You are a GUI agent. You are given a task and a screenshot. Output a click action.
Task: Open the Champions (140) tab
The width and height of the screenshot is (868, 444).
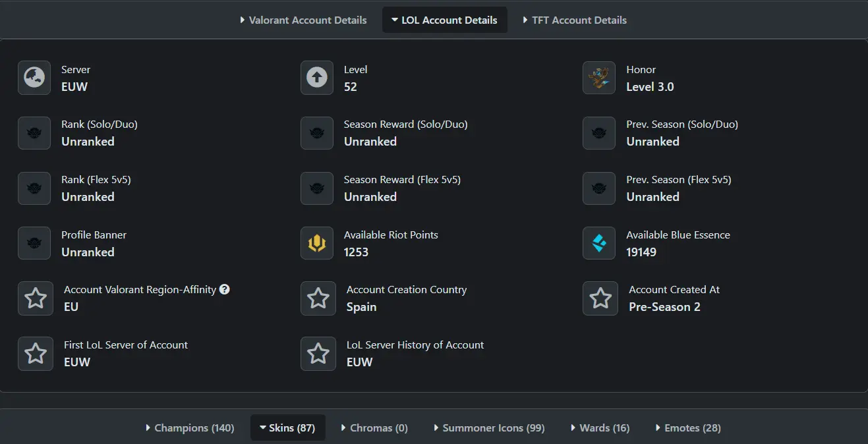click(190, 428)
